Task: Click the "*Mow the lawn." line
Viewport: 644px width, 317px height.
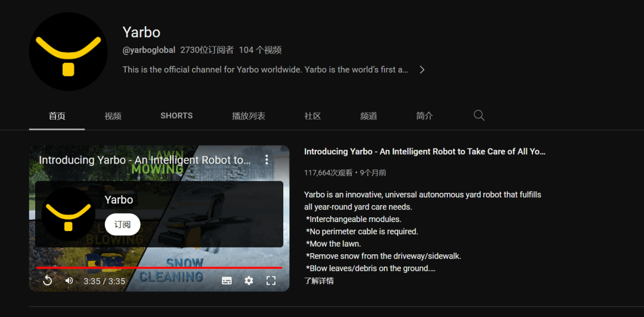Action: coord(333,244)
